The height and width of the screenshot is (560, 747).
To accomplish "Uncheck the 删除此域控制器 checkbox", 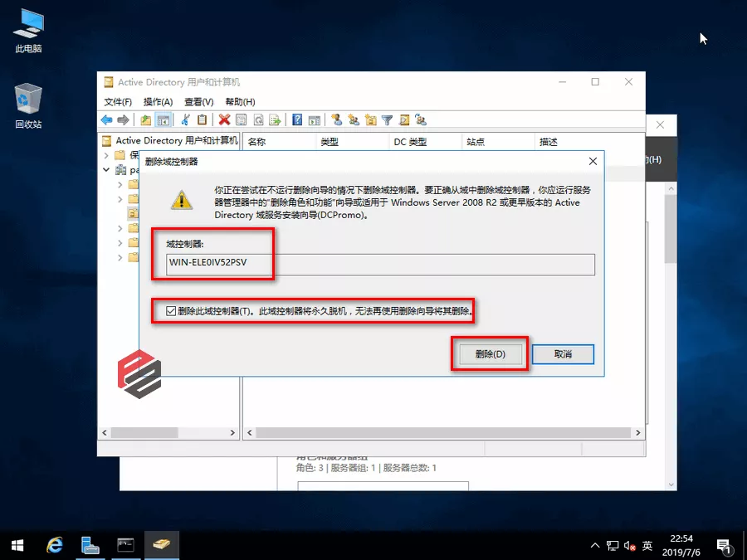I will [x=171, y=311].
